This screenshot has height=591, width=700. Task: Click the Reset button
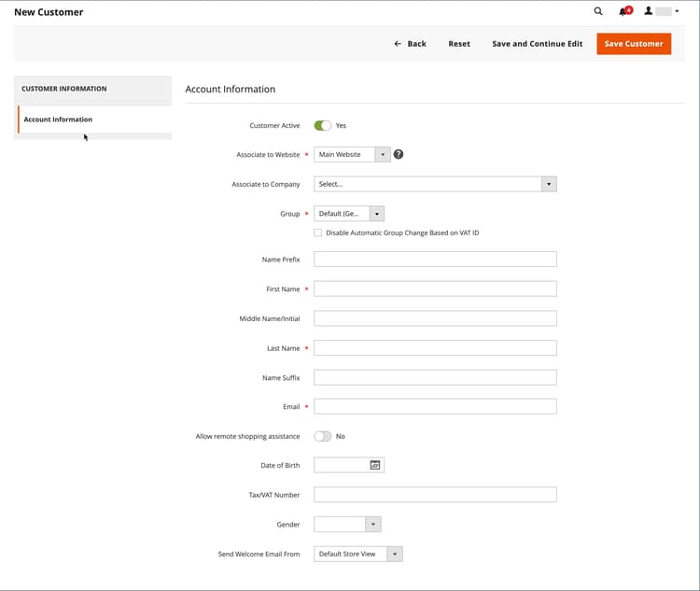click(x=459, y=44)
